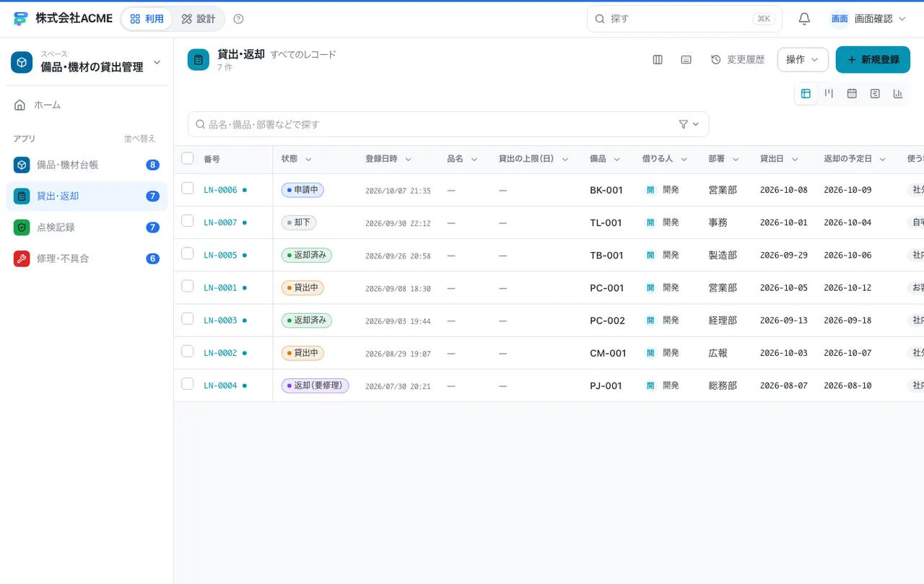This screenshot has width=924, height=584.
Task: Click the ACME company logo icon
Action: 21,19
